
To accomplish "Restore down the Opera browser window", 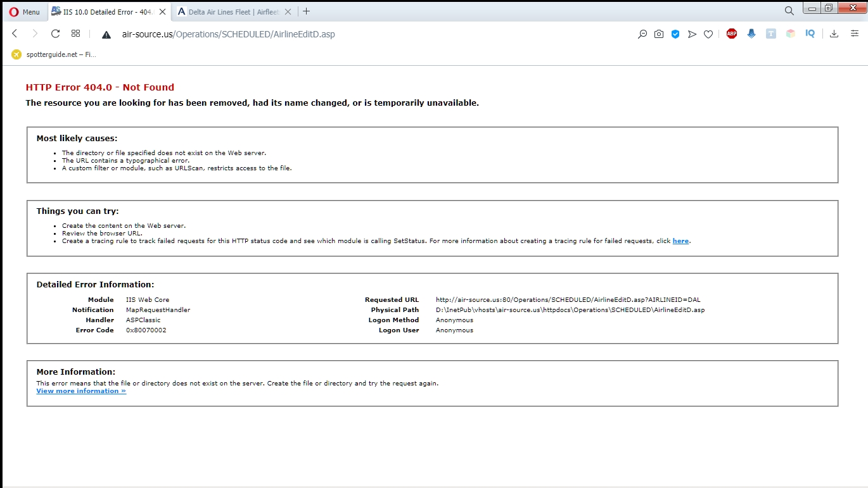I will tap(828, 8).
